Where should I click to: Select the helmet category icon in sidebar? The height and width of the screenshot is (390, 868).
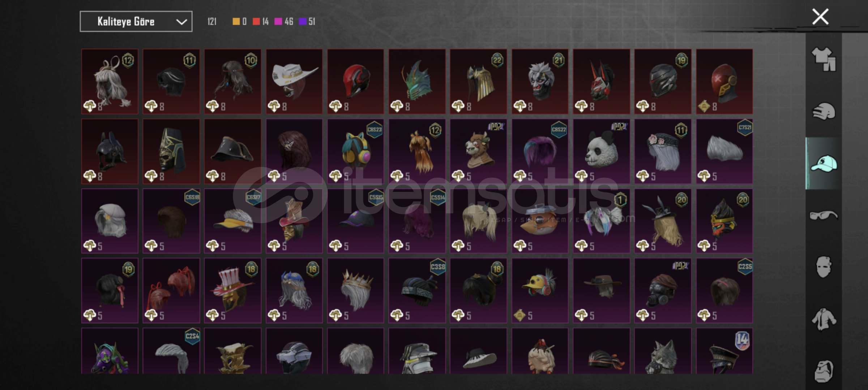tap(823, 111)
